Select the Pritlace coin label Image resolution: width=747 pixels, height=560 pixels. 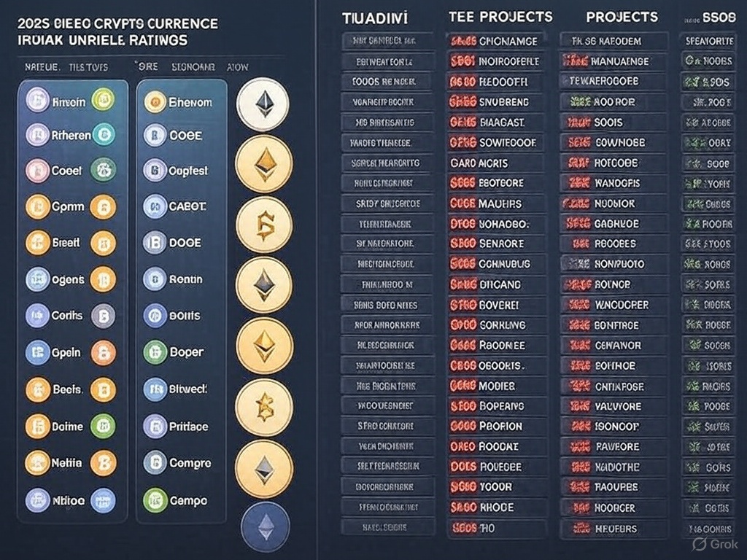[188, 427]
